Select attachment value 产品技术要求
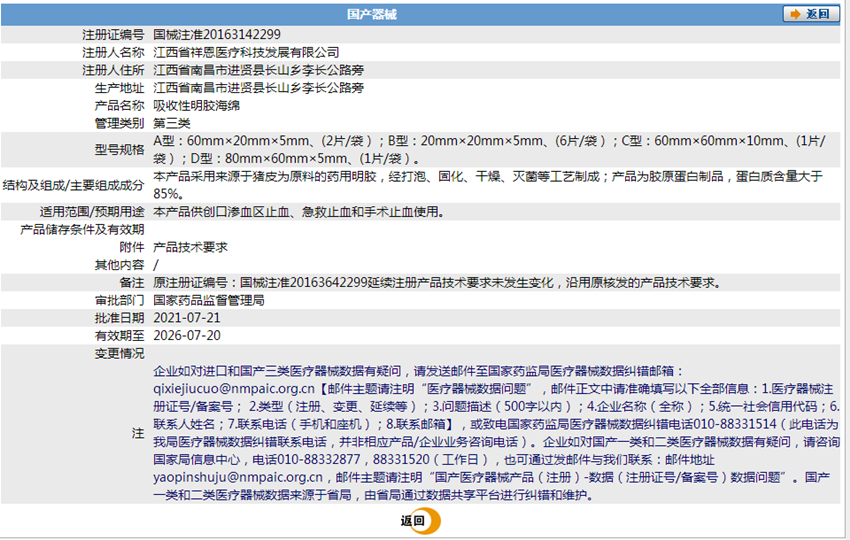Screen dimensions: 850x540 pos(190,247)
